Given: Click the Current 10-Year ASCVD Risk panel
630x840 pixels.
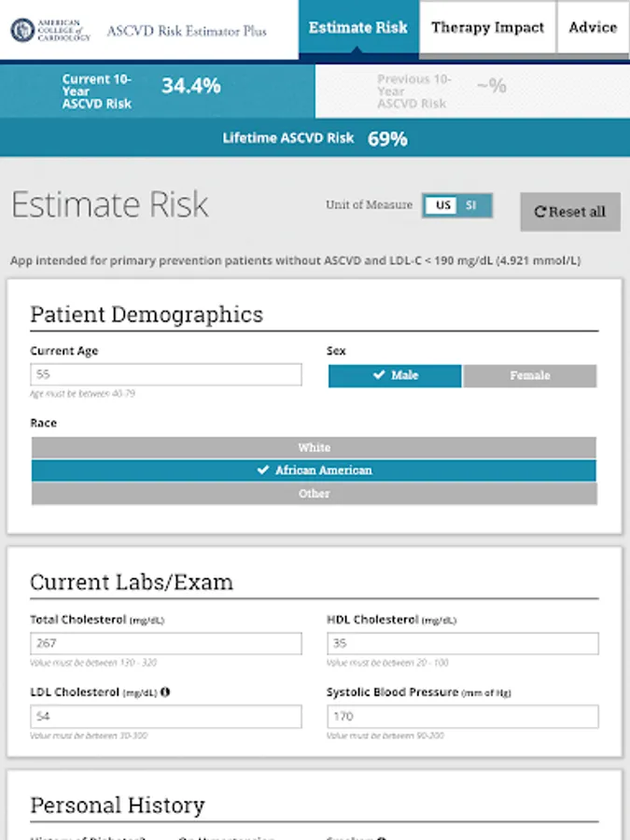Looking at the screenshot, I should coord(157,91).
